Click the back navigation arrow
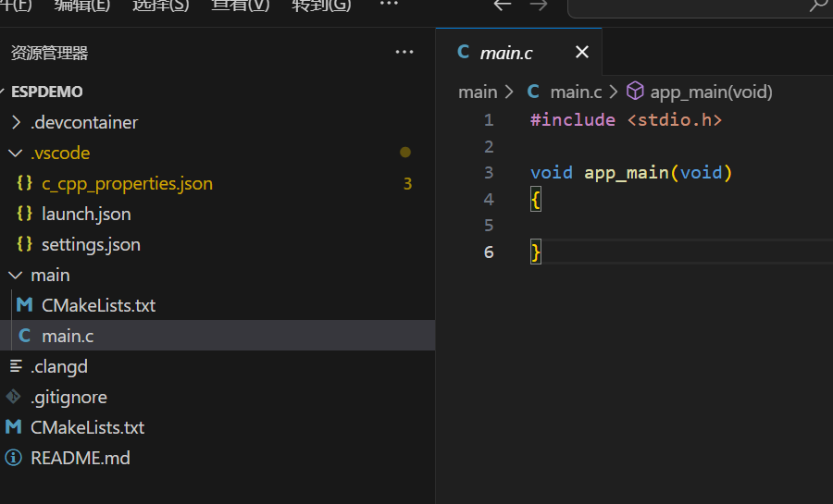Image resolution: width=833 pixels, height=504 pixels. coord(502,6)
